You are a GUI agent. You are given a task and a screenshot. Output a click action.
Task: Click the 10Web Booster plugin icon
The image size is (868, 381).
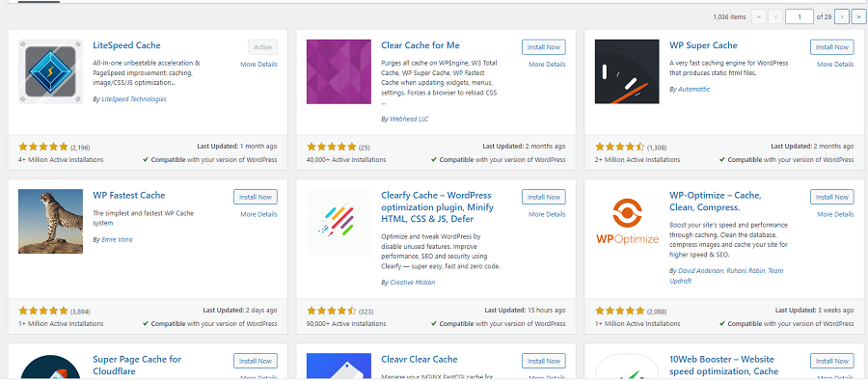(627, 367)
